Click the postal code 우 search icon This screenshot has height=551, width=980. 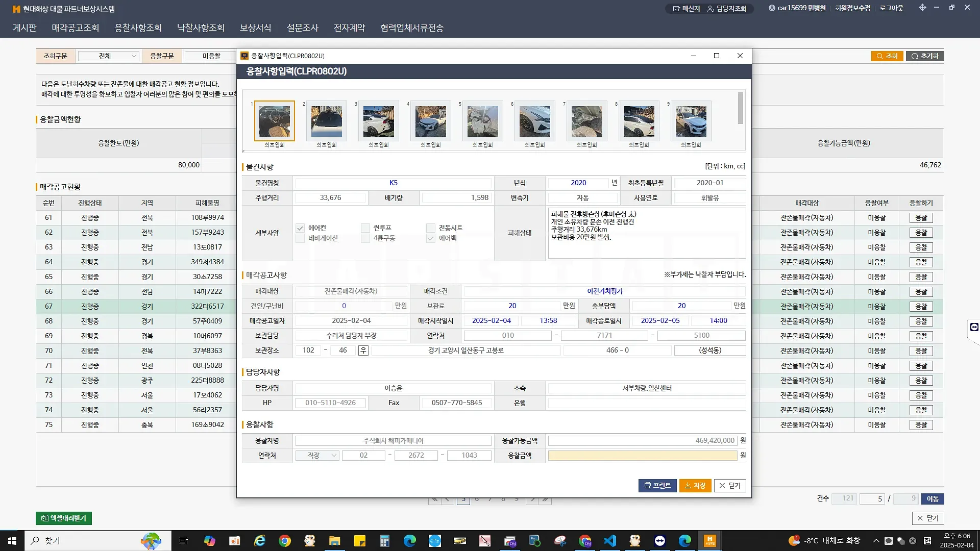(x=363, y=350)
